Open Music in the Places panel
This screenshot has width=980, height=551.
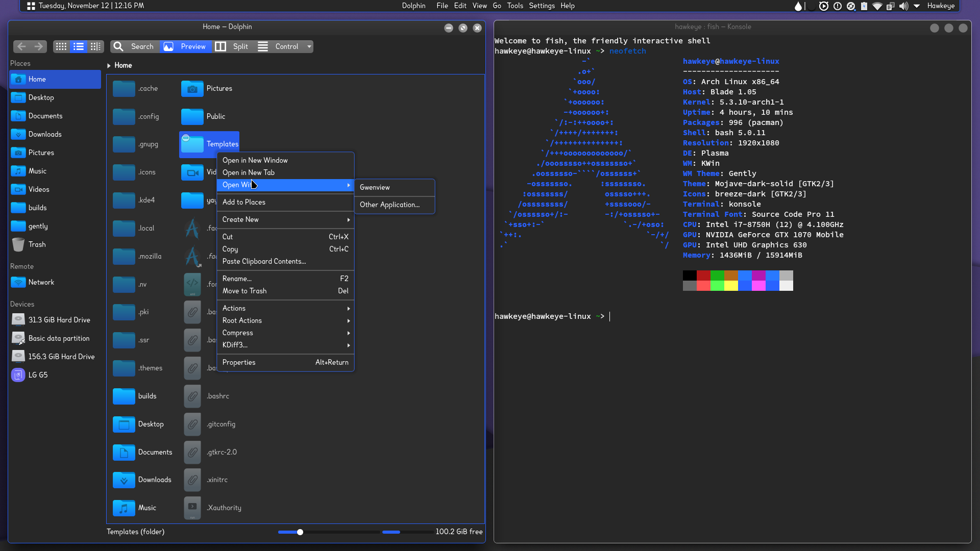(55, 171)
